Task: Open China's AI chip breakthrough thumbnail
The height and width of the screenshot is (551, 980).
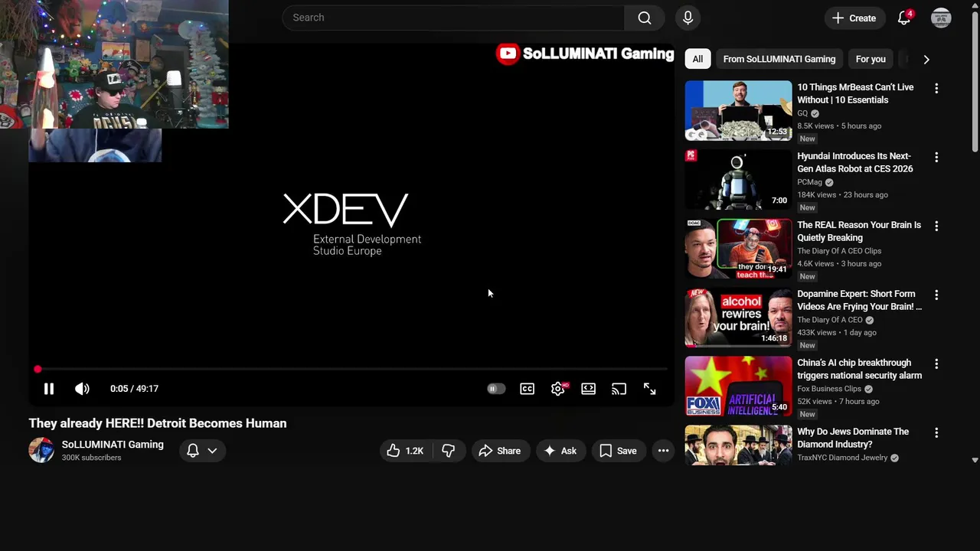Action: coord(738,386)
